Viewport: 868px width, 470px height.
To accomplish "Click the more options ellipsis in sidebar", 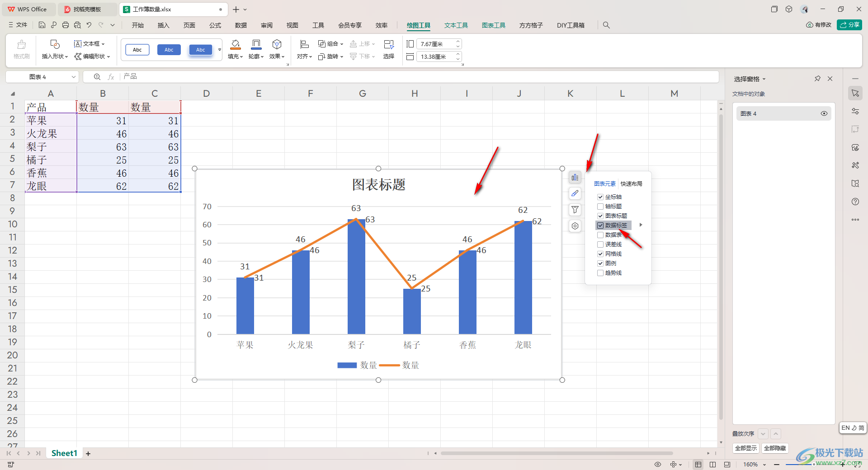I will pos(855,220).
